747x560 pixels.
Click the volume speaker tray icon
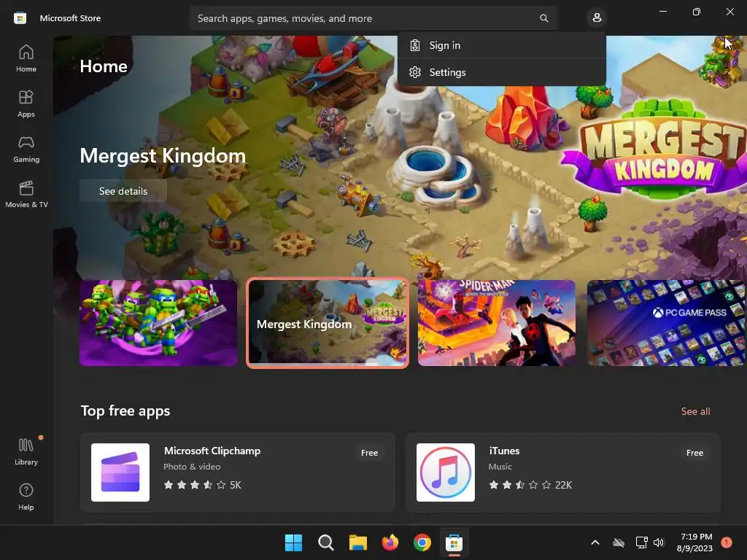pos(659,542)
